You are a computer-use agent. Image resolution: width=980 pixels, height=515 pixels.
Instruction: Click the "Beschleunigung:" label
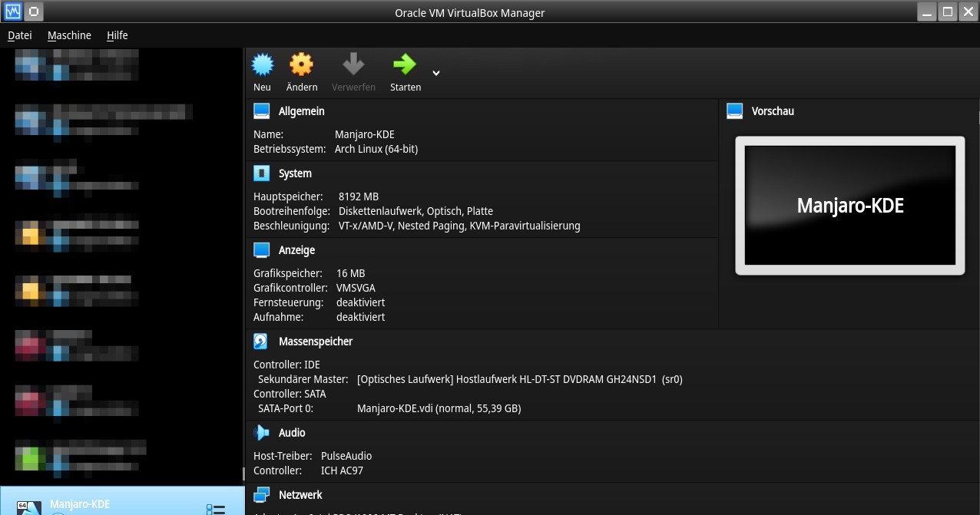[x=293, y=226]
